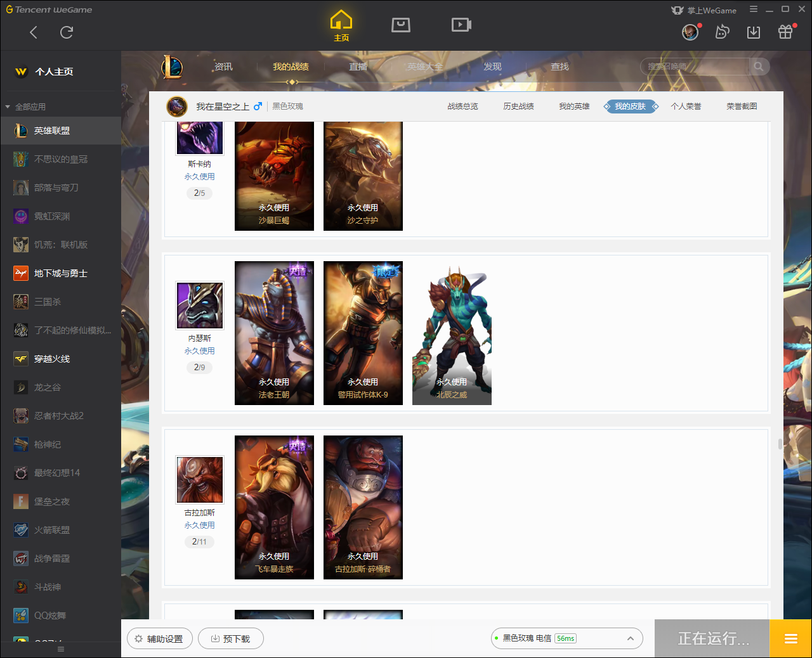This screenshot has width=812, height=658.
Task: Open the 法老王朝 skin thumbnail
Action: (274, 333)
